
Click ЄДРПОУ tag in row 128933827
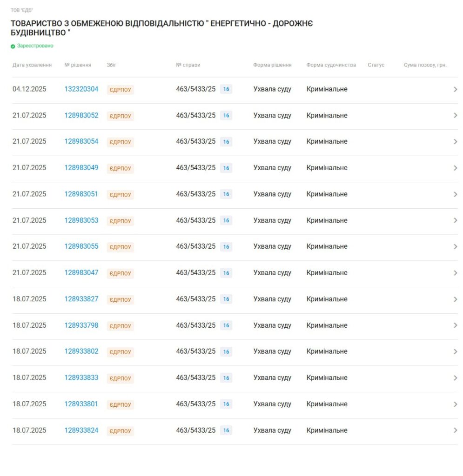(121, 300)
